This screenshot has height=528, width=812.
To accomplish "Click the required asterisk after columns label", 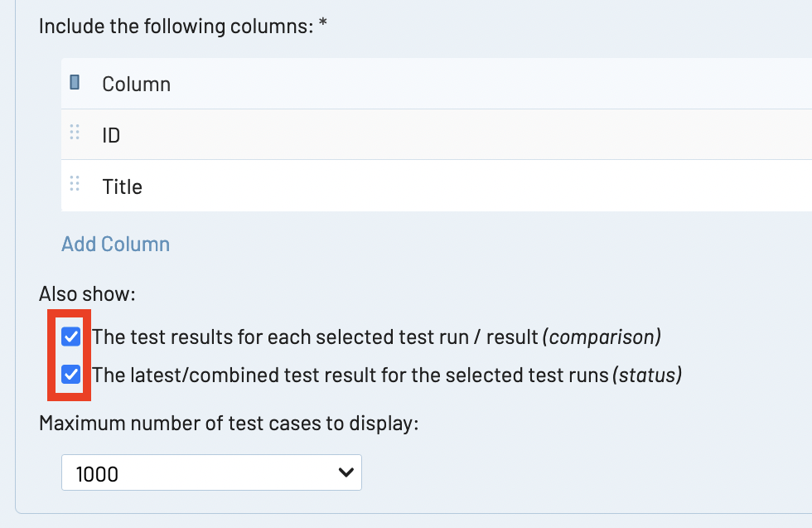I will click(x=322, y=25).
